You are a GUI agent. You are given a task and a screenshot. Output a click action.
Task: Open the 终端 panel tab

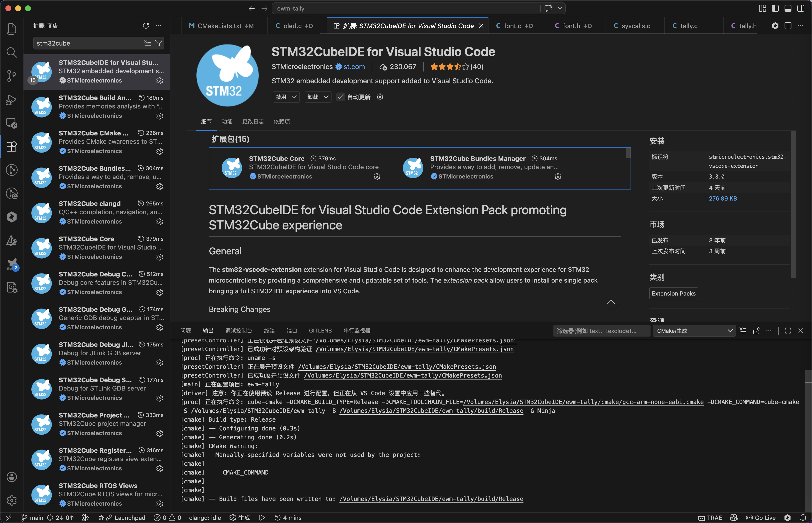coord(269,331)
